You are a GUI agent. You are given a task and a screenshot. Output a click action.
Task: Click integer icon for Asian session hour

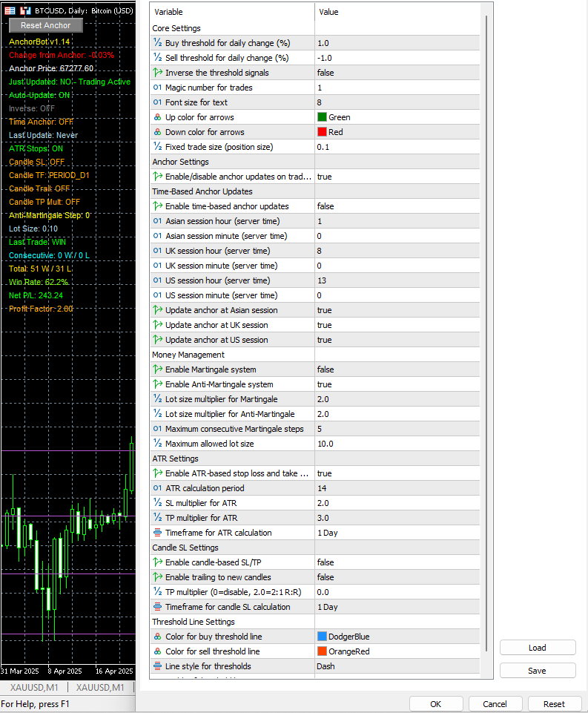pos(158,221)
